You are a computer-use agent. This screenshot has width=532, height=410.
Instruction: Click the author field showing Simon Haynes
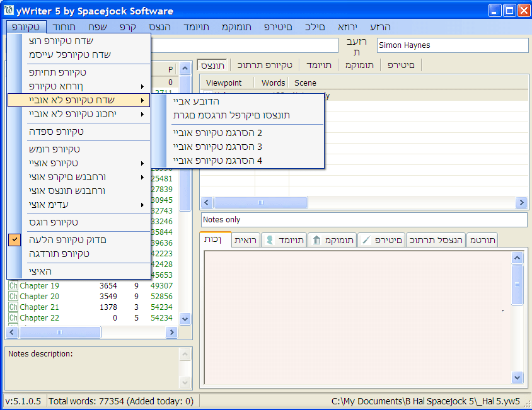[453, 45]
